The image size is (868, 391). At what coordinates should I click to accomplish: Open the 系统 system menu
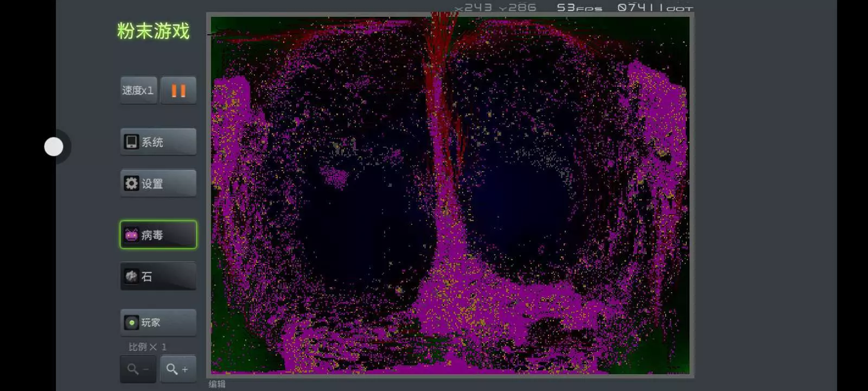point(158,142)
